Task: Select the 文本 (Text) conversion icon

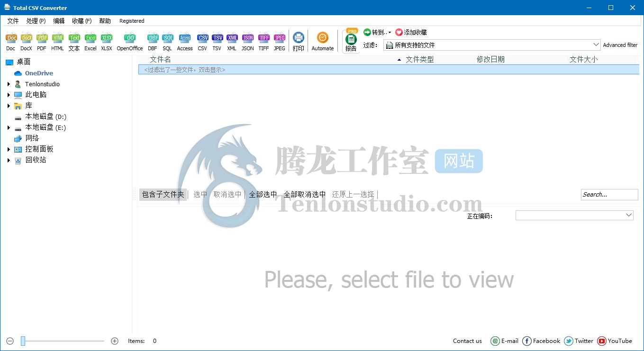Action: tap(74, 42)
